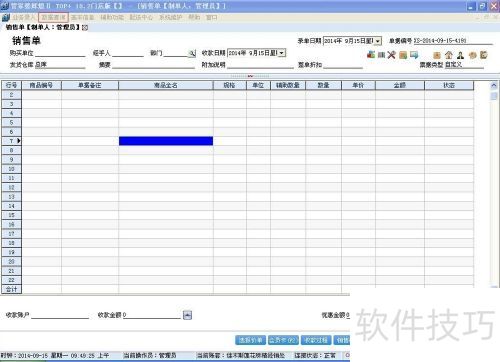The image size is (500, 362).
Task: Select row number 22 in the grid
Action: [12, 280]
